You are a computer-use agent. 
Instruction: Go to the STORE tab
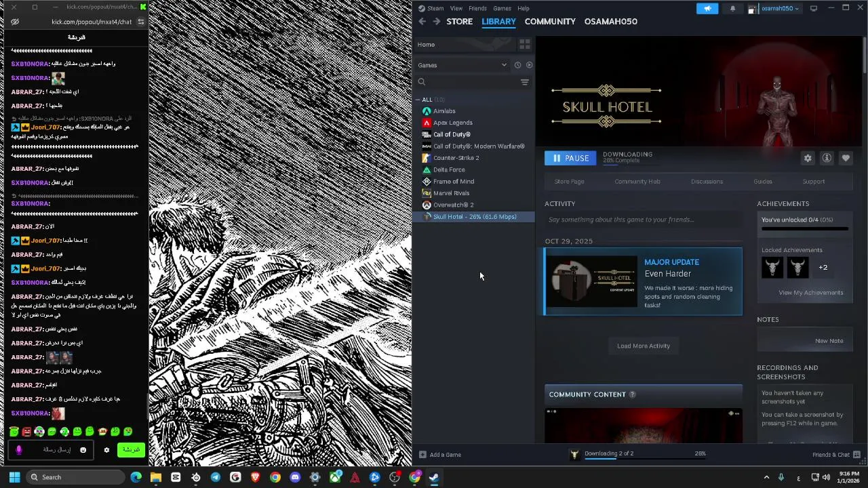(x=459, y=22)
